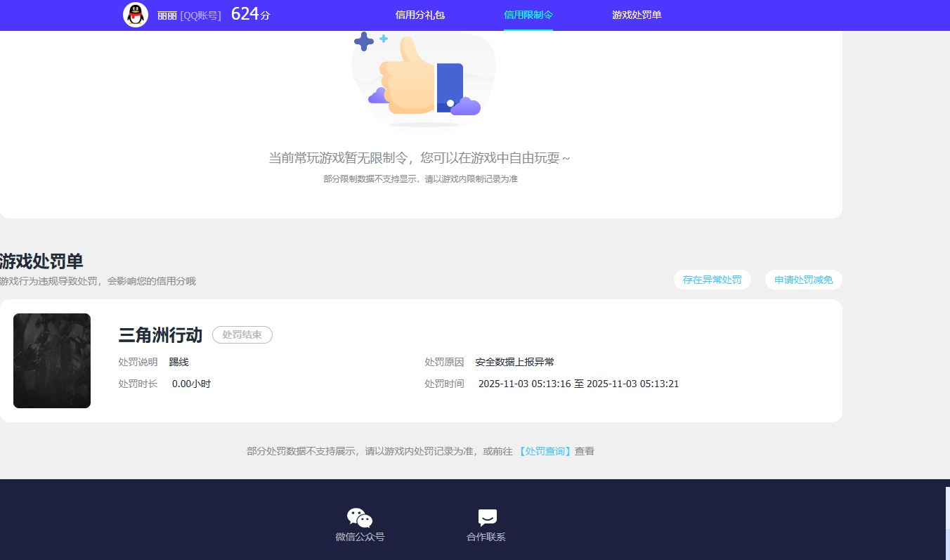Click the 三角洲行动 game cover image
Image resolution: width=950 pixels, height=560 pixels.
point(51,360)
